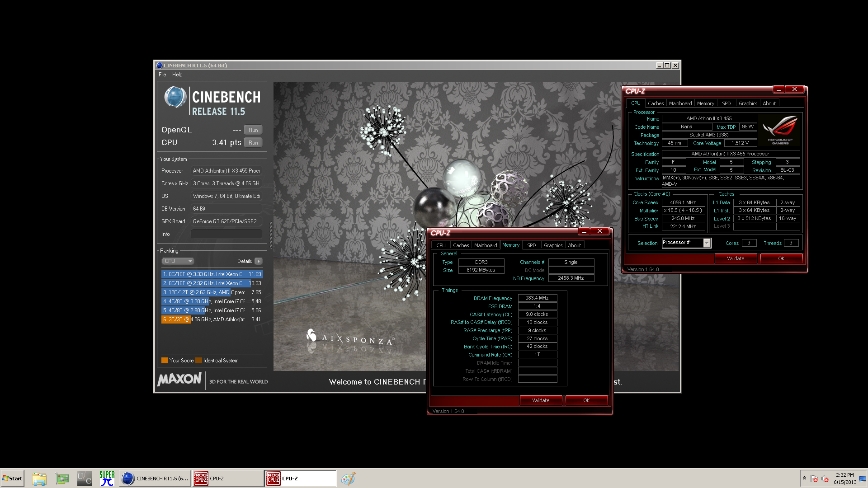
Task: Open CPU ranking dropdown in CINEBENCH
Action: pos(178,261)
